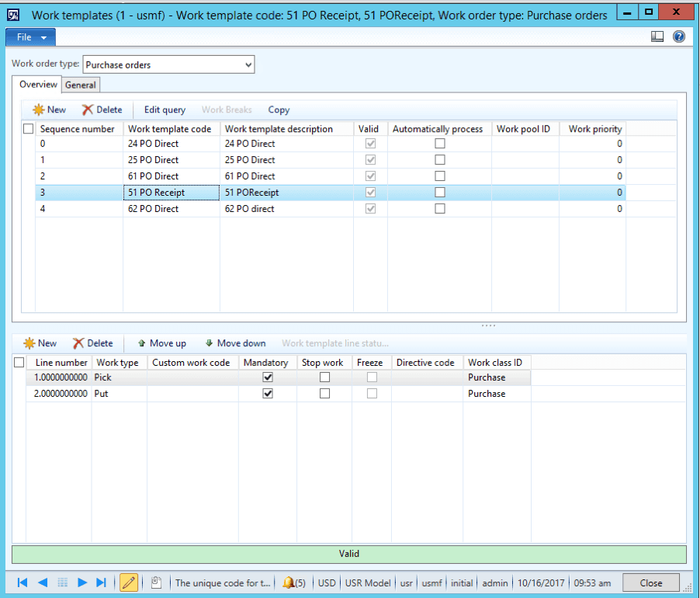Click Delete in the upper templates toolbar
Screen dimensions: 700x598
coord(102,110)
